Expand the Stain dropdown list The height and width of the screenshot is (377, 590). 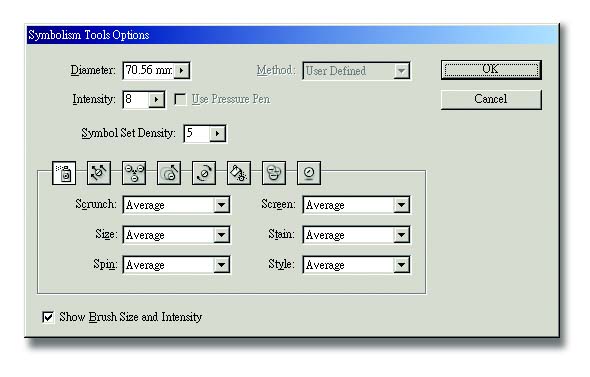coord(401,235)
